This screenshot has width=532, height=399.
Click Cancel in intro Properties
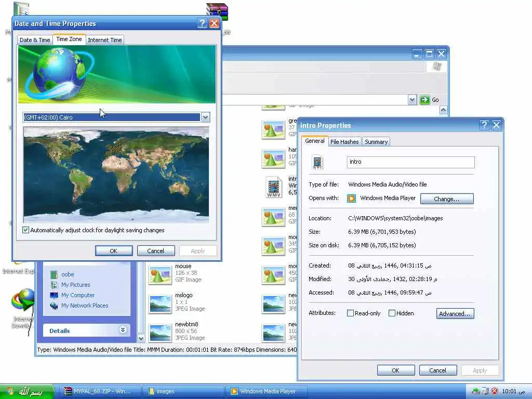click(x=437, y=370)
